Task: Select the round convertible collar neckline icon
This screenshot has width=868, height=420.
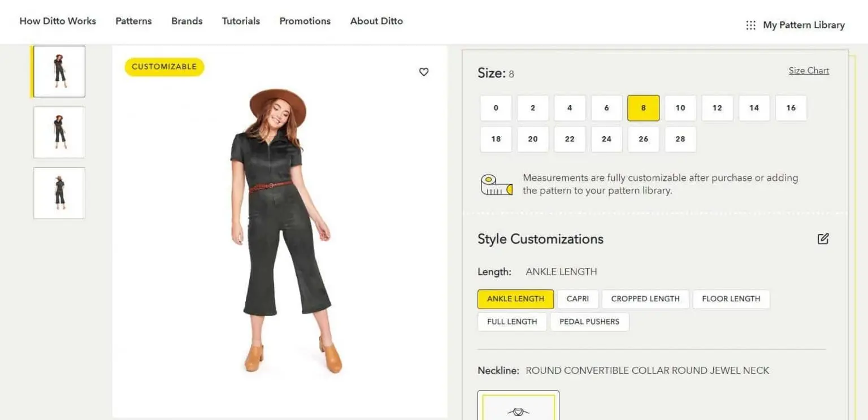Action: tap(518, 408)
